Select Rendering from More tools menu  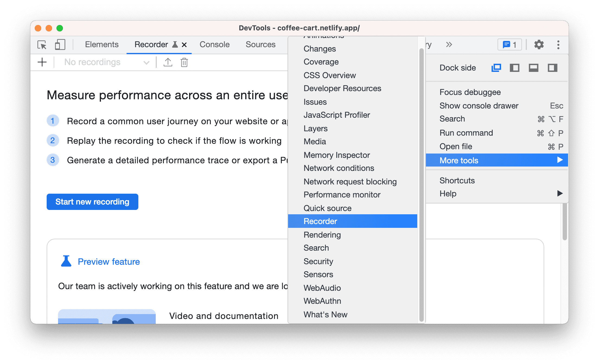322,234
